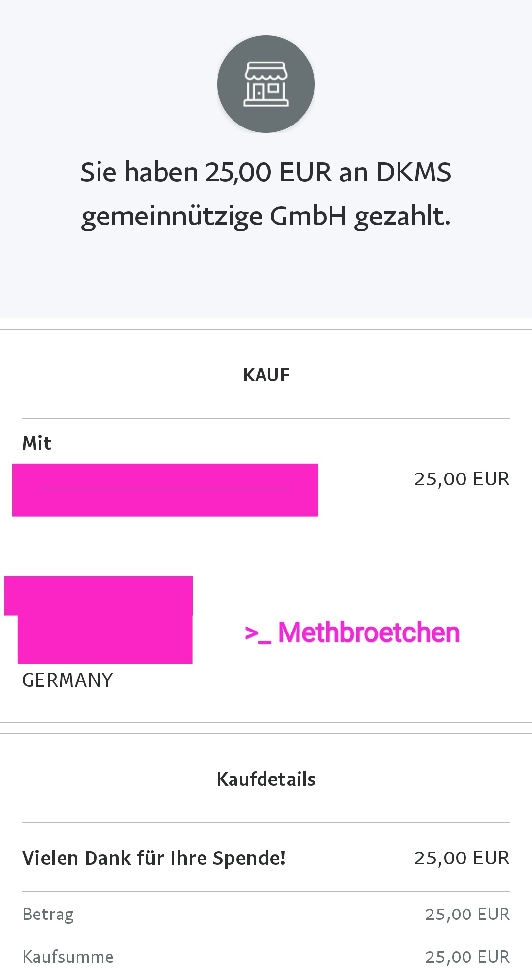
Task: Select the 'gemeinnützige GmbH gezahlt.' text line
Action: pos(266,216)
